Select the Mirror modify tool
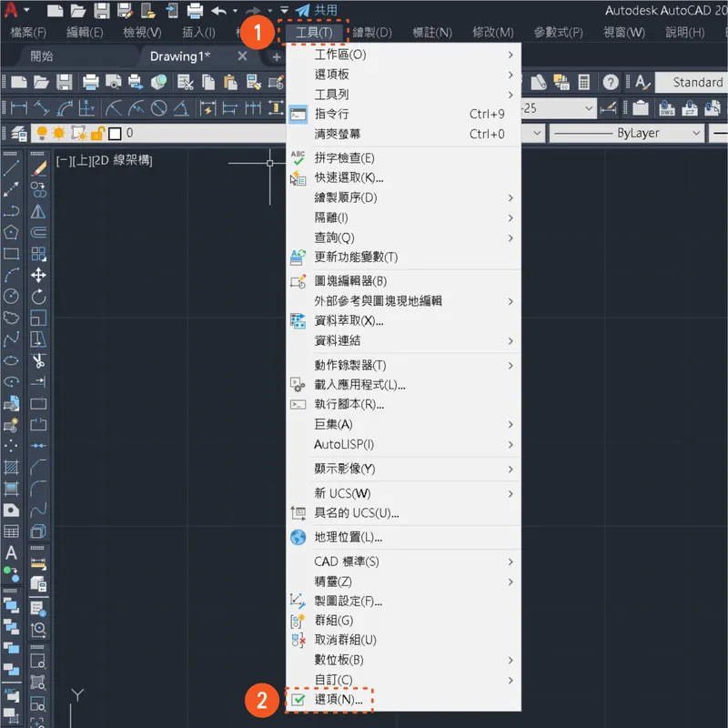This screenshot has height=728, width=728. (38, 211)
